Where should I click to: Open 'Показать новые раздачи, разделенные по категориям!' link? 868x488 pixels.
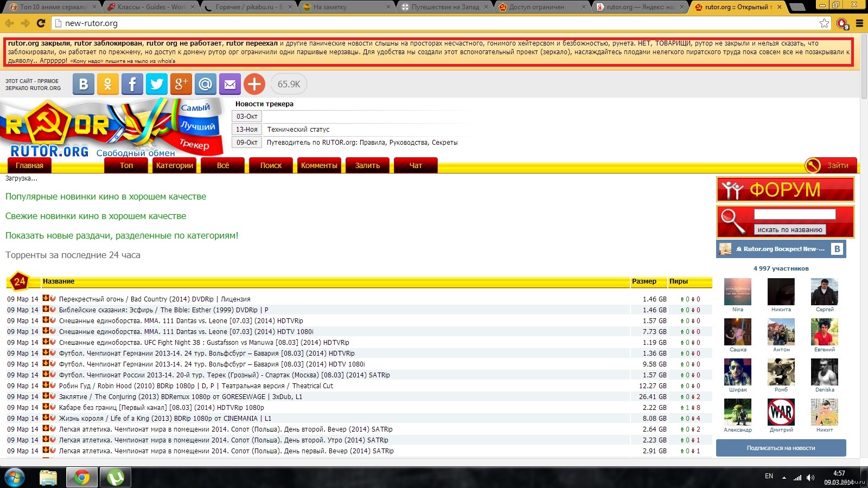coord(122,235)
